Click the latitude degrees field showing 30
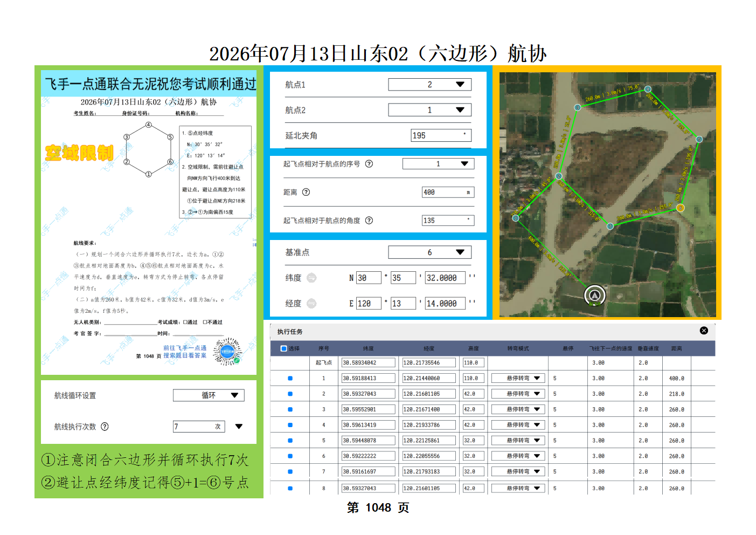This screenshot has height=535, width=756. point(369,278)
